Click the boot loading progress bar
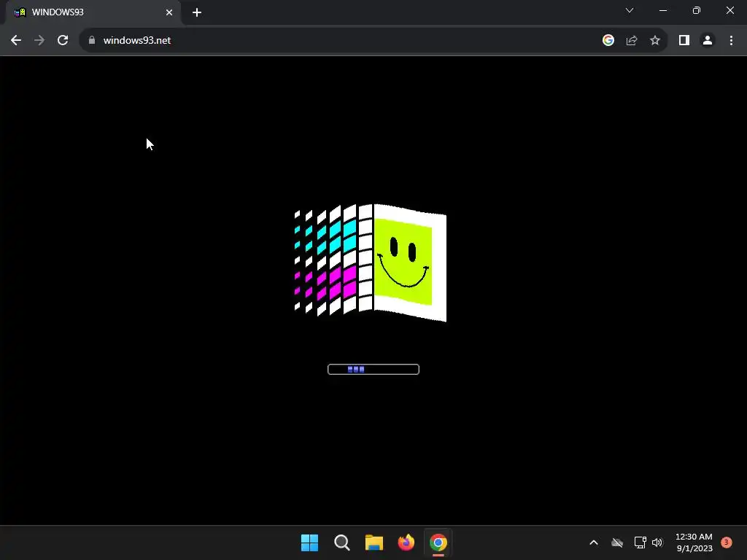 pyautogui.click(x=373, y=370)
